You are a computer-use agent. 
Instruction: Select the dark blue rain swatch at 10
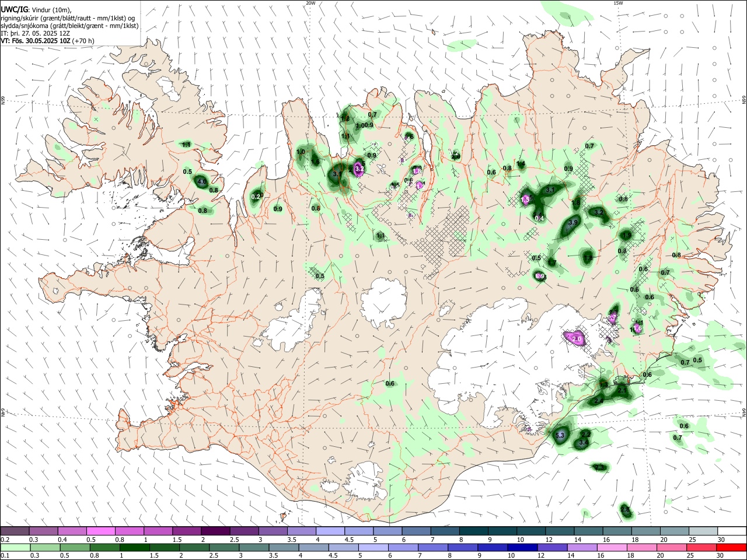click(522, 547)
